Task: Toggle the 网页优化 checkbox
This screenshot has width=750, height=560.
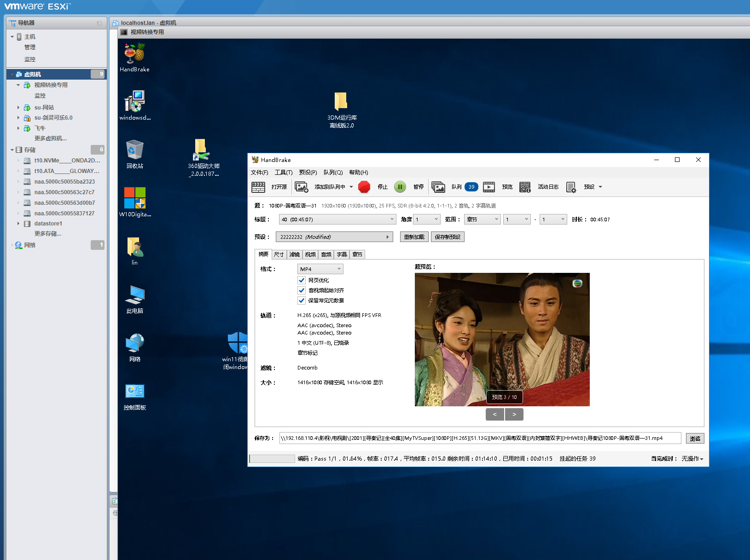Action: (x=302, y=280)
